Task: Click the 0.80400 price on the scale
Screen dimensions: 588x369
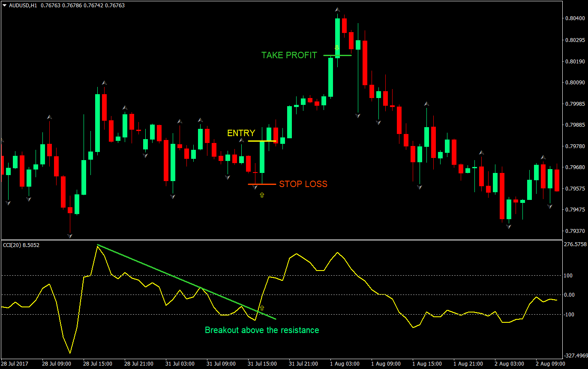Action: [573, 18]
